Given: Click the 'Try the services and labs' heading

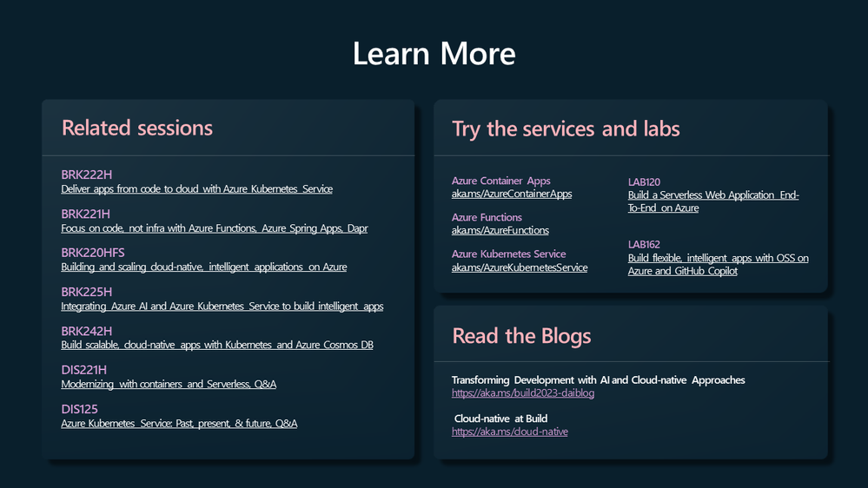Looking at the screenshot, I should coord(566,129).
